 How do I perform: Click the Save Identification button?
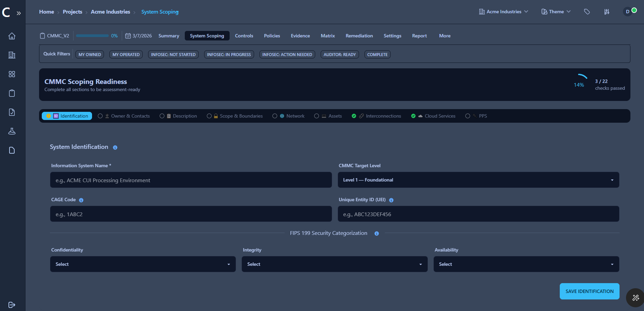[589, 291]
